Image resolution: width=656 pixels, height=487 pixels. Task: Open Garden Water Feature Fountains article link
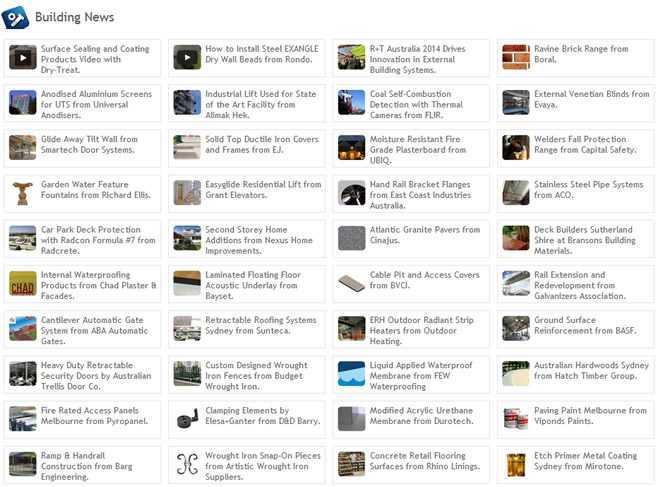96,190
